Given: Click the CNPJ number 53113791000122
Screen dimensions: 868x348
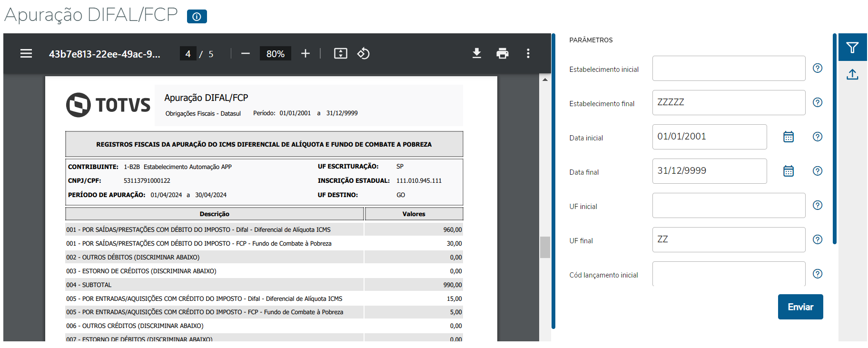Looking at the screenshot, I should click(147, 181).
